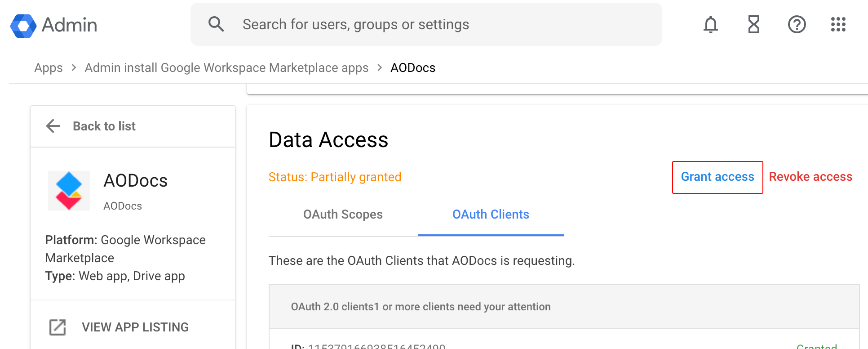Switch to the OAuth Scopes tab
This screenshot has height=349, width=868.
coord(343,215)
